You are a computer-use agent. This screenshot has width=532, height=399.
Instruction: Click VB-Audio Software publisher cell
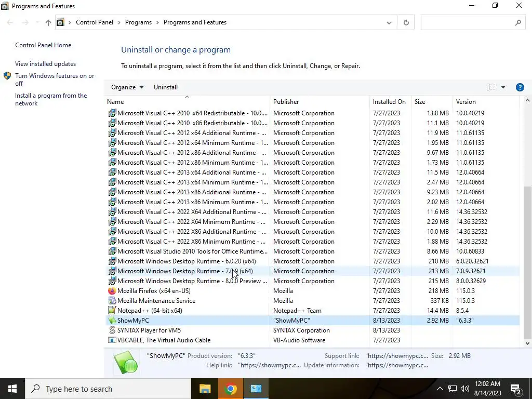coord(299,340)
